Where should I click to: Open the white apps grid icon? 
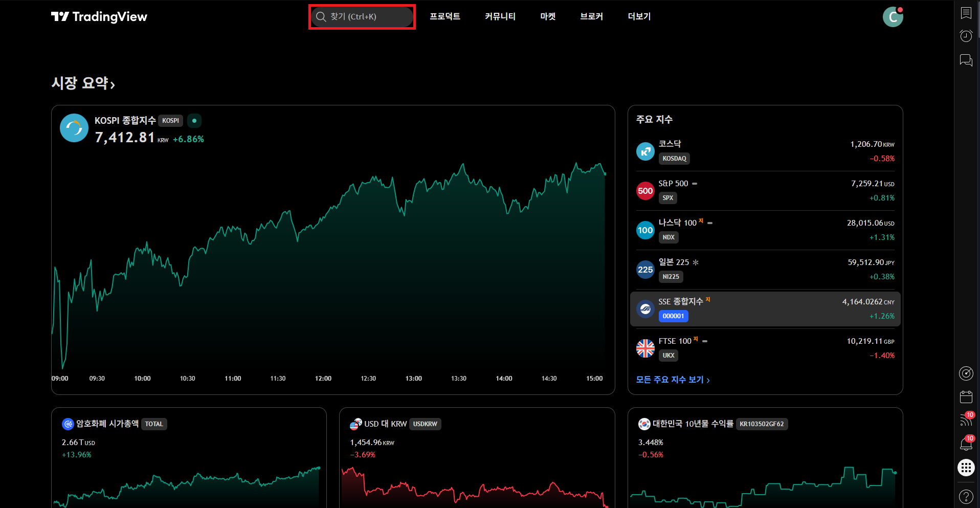click(x=966, y=468)
